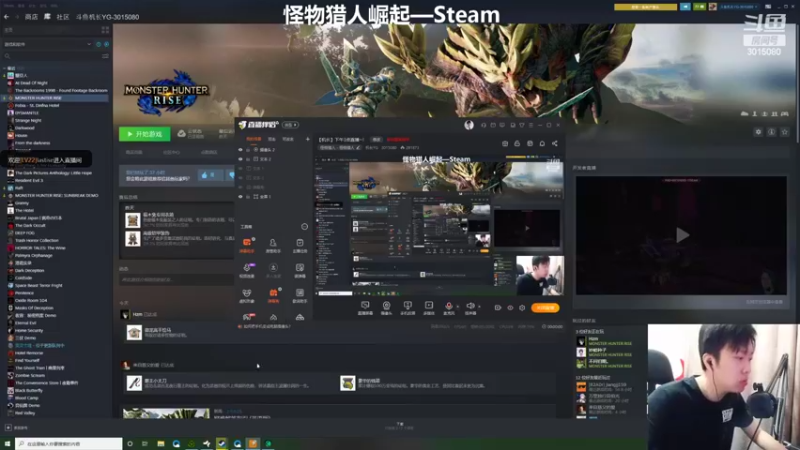The width and height of the screenshot is (800, 450).
Task: Click the add a game plus icon
Action: pos(8,428)
